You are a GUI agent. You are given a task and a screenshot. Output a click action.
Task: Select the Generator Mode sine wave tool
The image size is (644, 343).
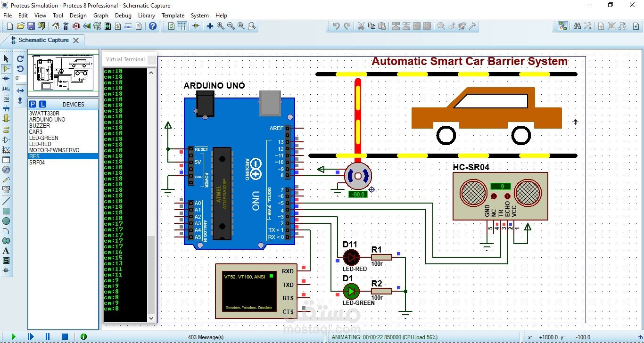point(6,170)
